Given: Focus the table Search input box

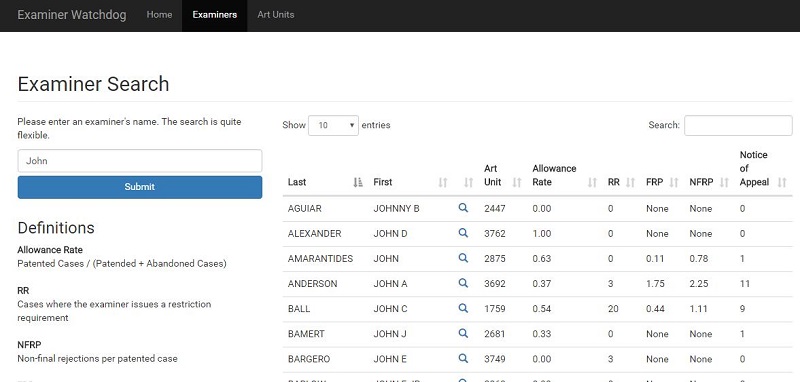Looking at the screenshot, I should (x=738, y=125).
